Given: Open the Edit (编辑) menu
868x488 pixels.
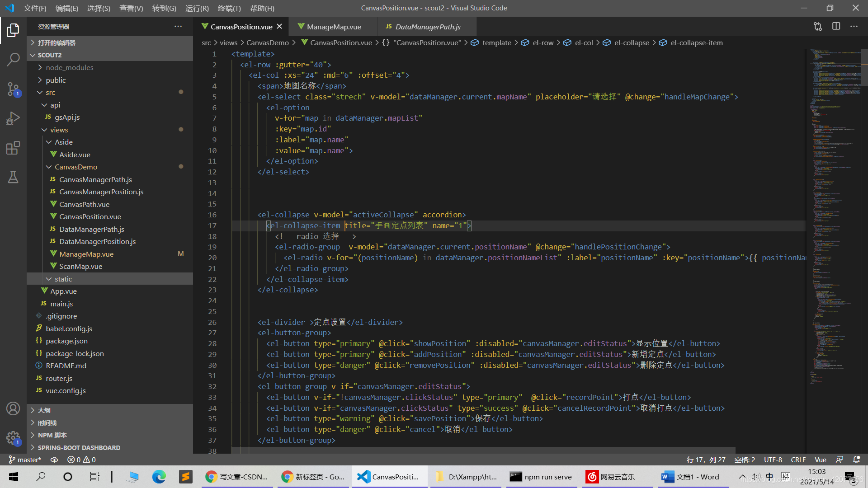Looking at the screenshot, I should click(66, 8).
